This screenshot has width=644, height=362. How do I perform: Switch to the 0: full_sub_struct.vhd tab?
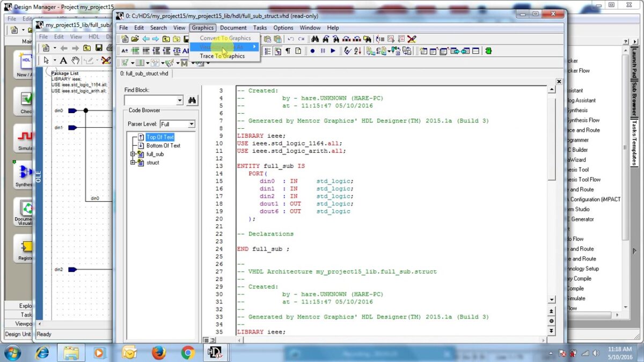tap(144, 73)
